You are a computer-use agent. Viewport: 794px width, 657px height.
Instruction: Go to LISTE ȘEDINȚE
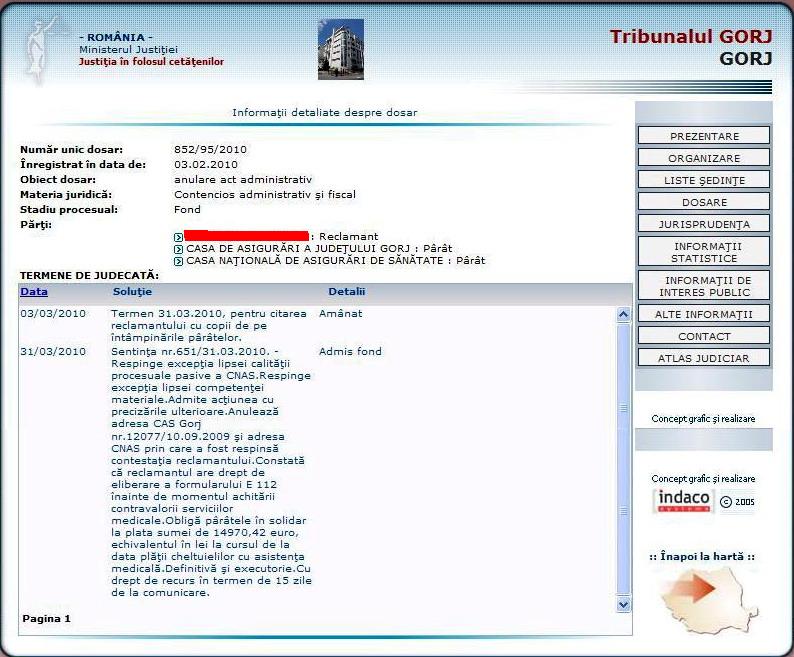704,180
